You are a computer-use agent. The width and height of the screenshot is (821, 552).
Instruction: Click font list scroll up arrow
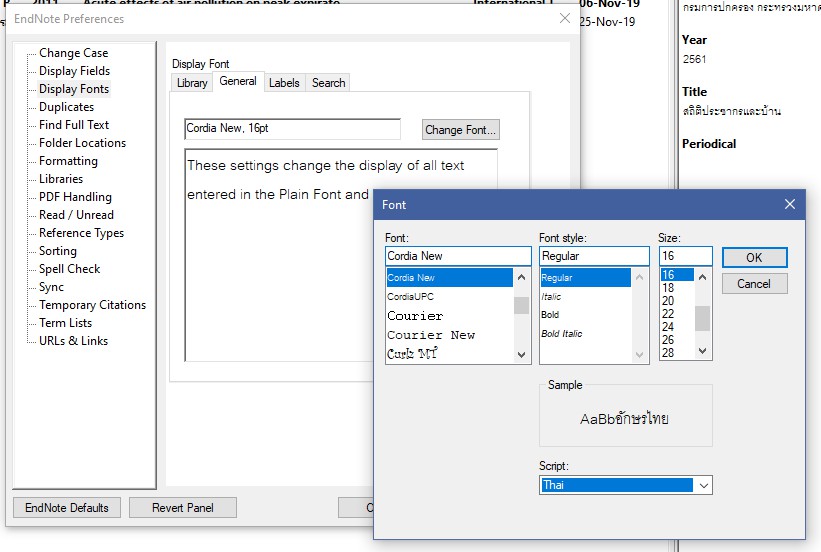coord(522,277)
